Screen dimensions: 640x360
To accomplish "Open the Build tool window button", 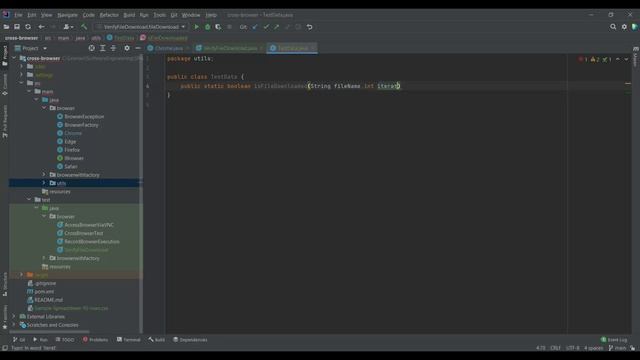I will point(157,340).
